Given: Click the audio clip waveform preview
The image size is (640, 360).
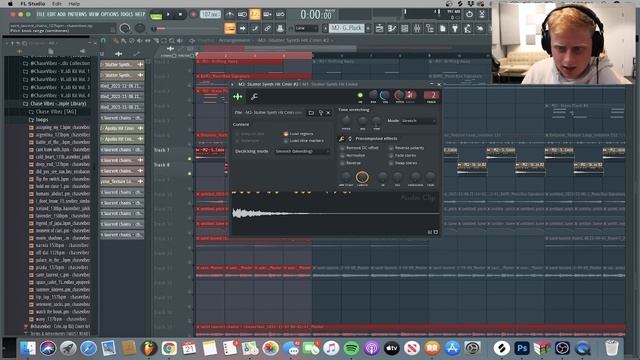Looking at the screenshot, I should (336, 213).
